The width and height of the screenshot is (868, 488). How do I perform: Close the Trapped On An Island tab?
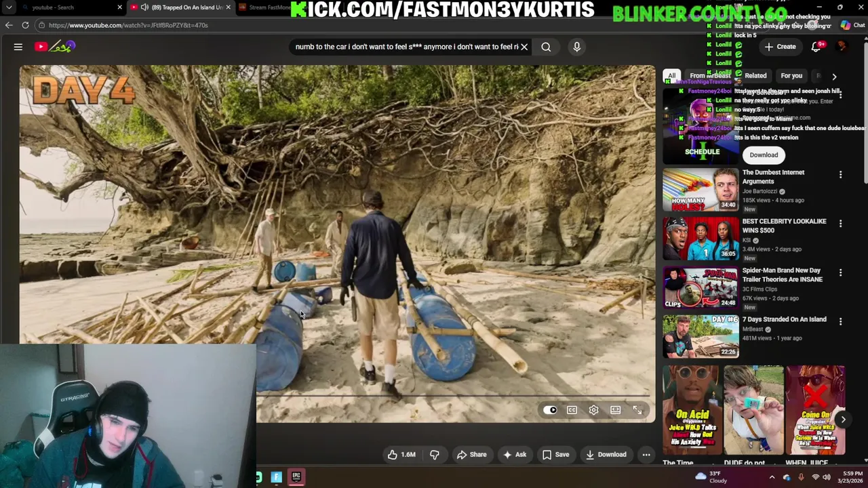point(228,7)
